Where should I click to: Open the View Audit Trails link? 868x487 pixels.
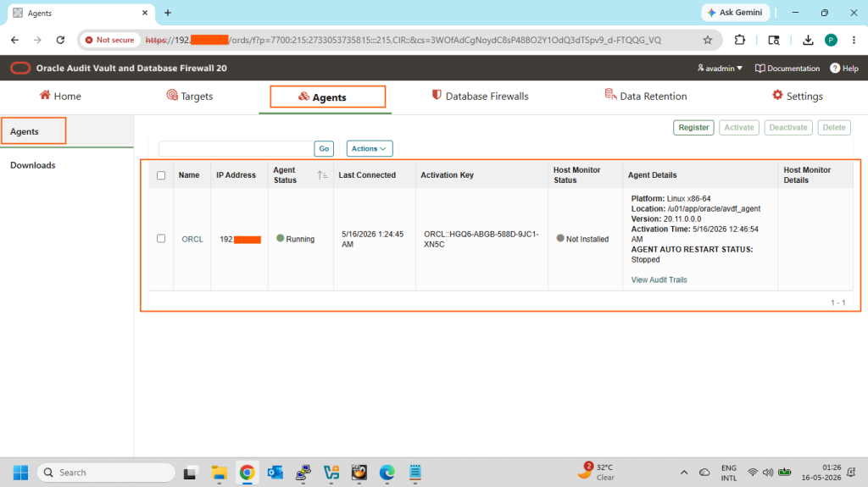[659, 280]
